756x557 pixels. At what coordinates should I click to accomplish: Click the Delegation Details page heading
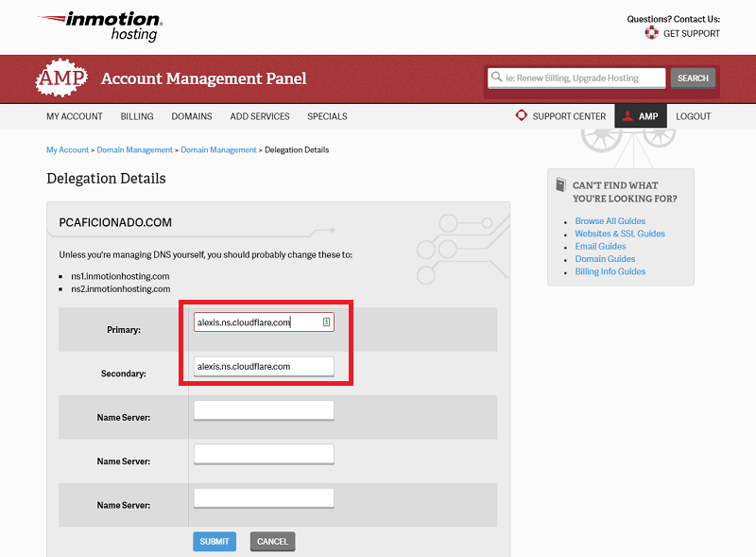coord(106,179)
